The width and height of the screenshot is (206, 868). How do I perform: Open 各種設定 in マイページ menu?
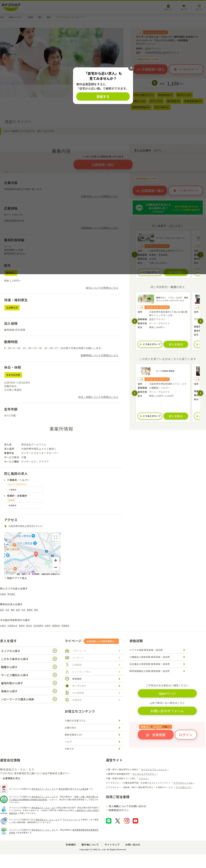(x=94, y=700)
